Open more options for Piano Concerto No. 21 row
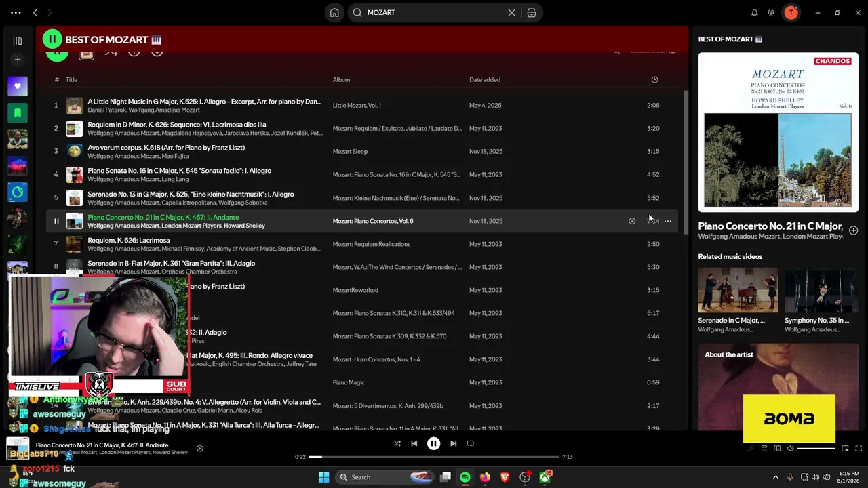This screenshot has height=488, width=868. click(x=668, y=221)
